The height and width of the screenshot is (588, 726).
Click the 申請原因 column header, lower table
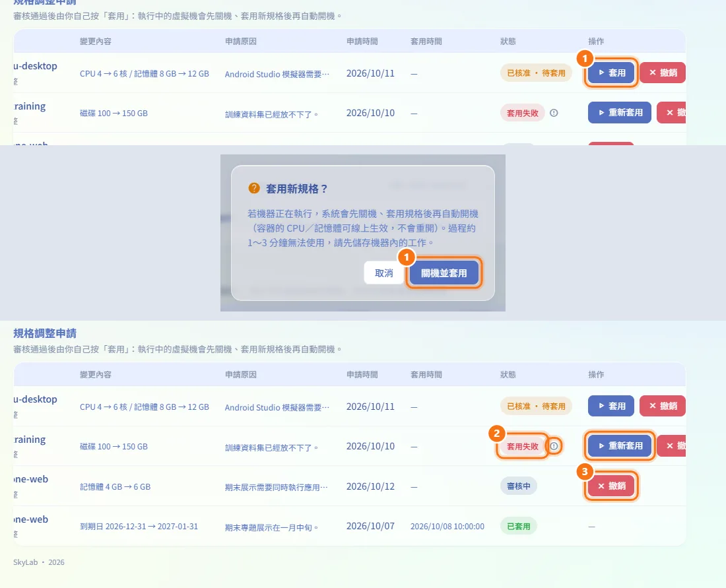241,375
